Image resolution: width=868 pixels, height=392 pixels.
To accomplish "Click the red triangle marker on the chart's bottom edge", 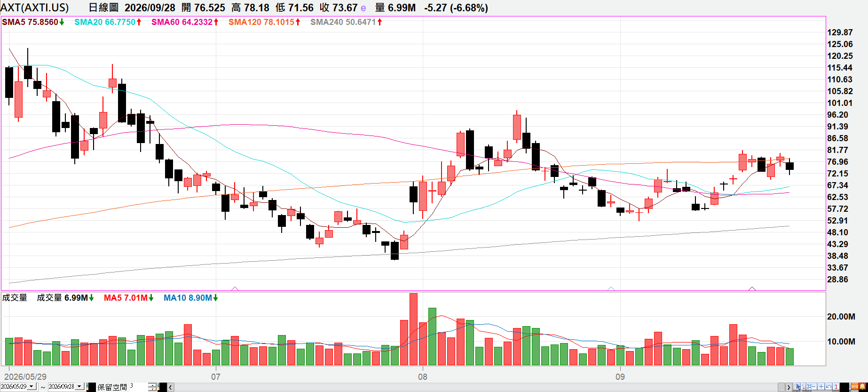I will (x=752, y=288).
